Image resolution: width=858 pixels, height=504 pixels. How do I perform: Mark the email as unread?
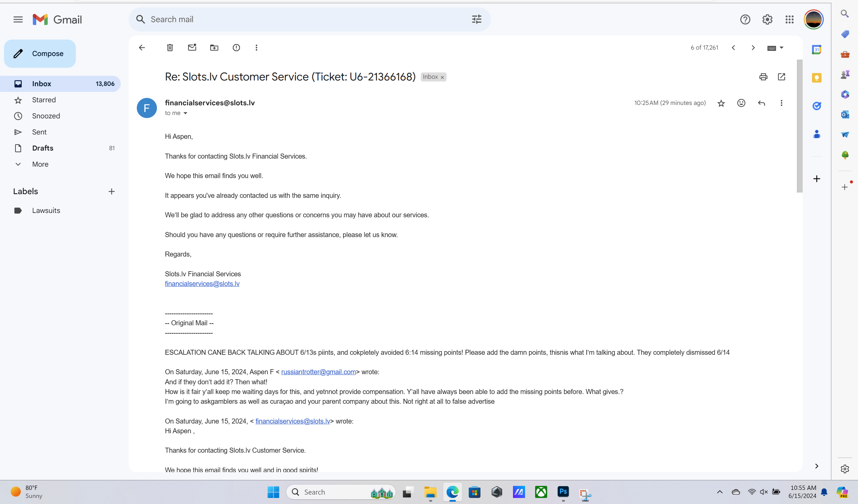tap(192, 47)
